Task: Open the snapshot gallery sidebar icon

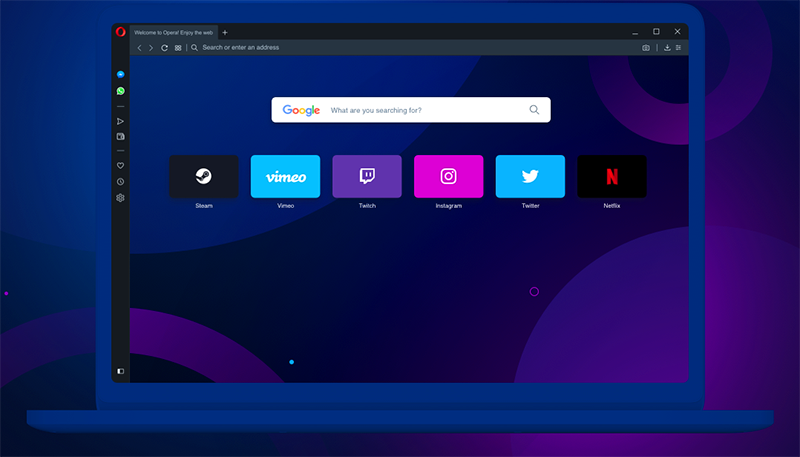Action: 120,137
